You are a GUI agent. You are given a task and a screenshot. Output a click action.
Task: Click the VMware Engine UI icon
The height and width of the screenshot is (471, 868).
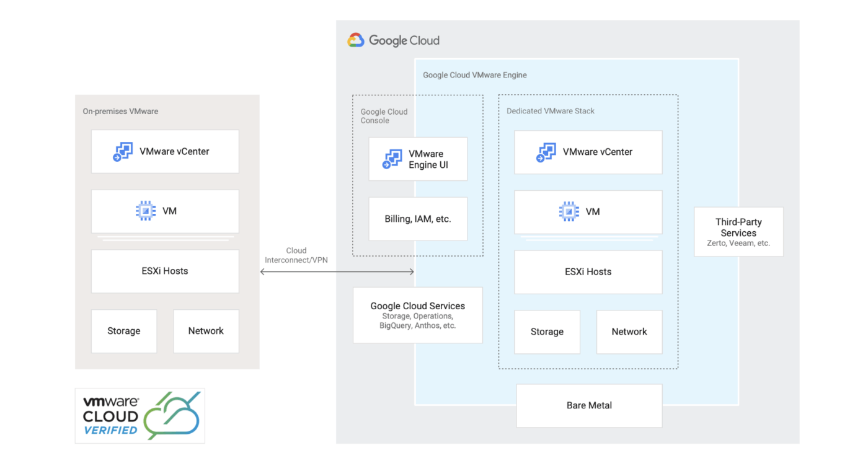(392, 159)
